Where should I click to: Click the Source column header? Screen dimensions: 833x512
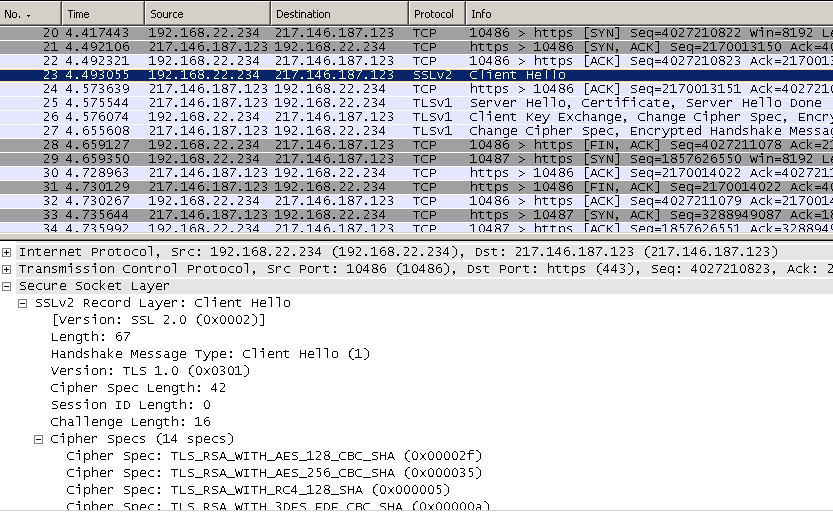(206, 14)
